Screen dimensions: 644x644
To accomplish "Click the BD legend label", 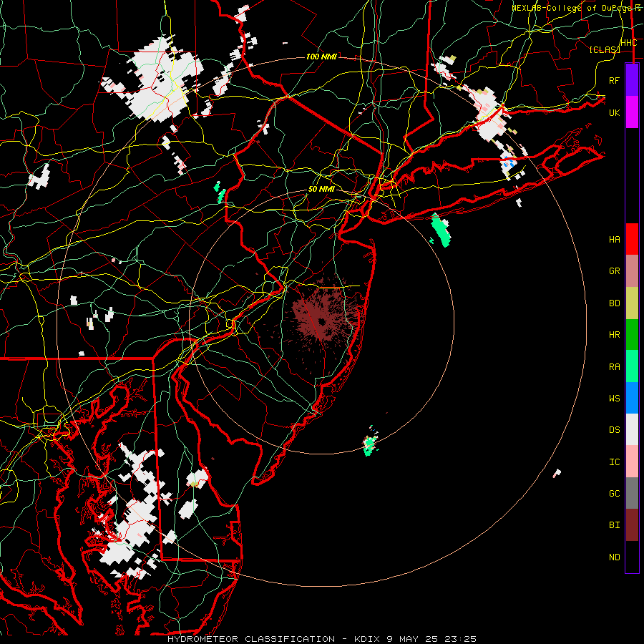I will click(x=615, y=303).
